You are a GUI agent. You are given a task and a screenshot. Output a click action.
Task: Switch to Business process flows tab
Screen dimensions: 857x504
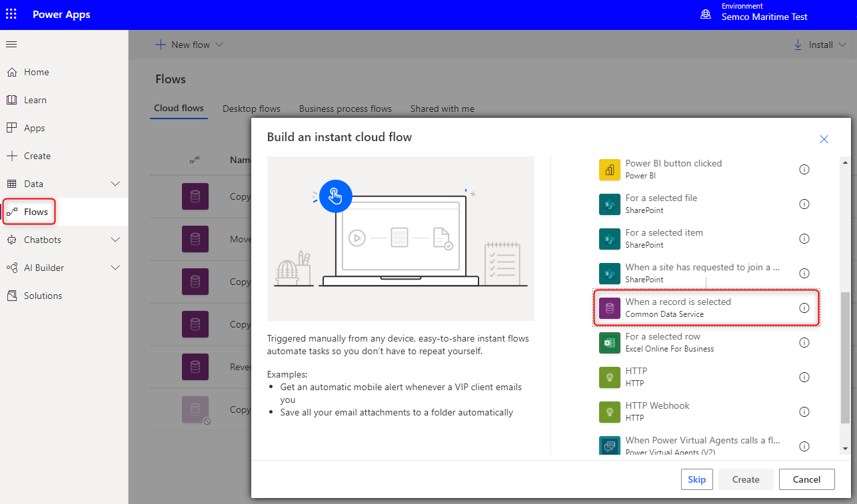[x=345, y=109]
